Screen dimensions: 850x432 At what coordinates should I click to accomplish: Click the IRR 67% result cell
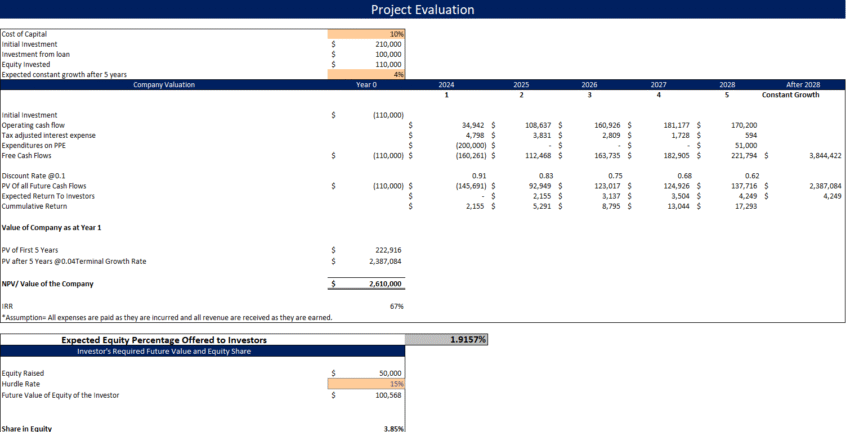(x=396, y=306)
